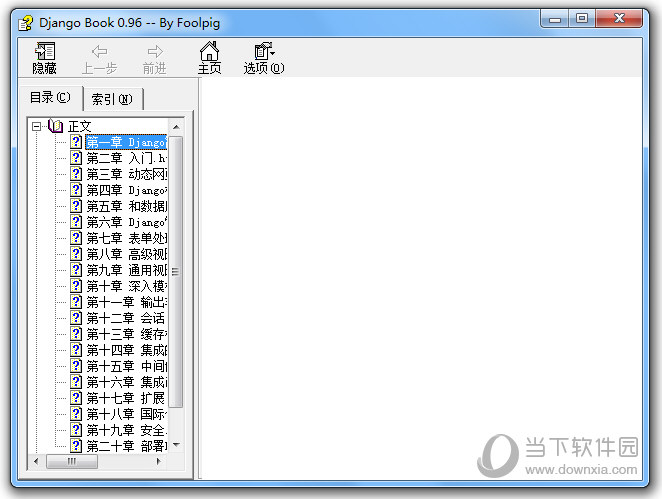Close the Django Book window
662x499 pixels.
coord(619,19)
